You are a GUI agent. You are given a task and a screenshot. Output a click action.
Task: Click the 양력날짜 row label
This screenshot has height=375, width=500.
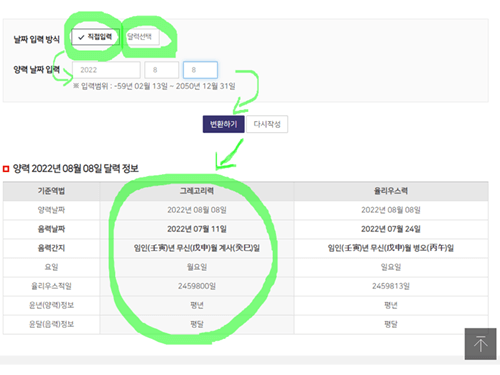pyautogui.click(x=51, y=210)
